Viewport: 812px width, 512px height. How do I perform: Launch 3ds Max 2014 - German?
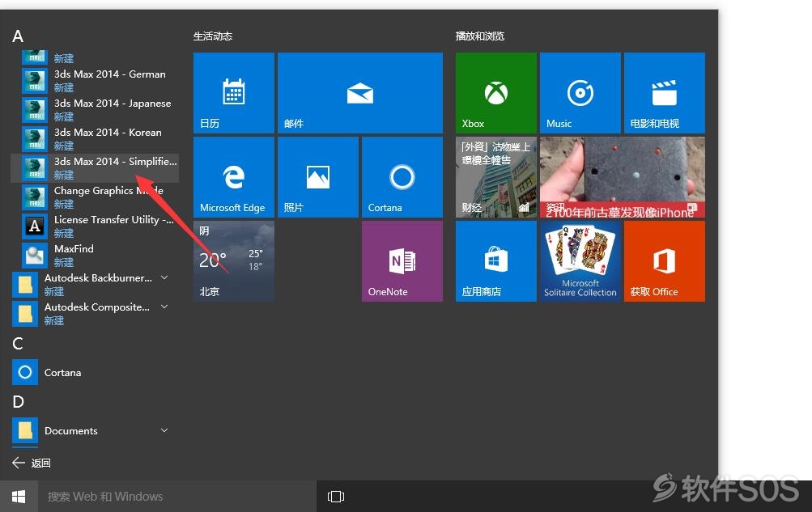95,81
